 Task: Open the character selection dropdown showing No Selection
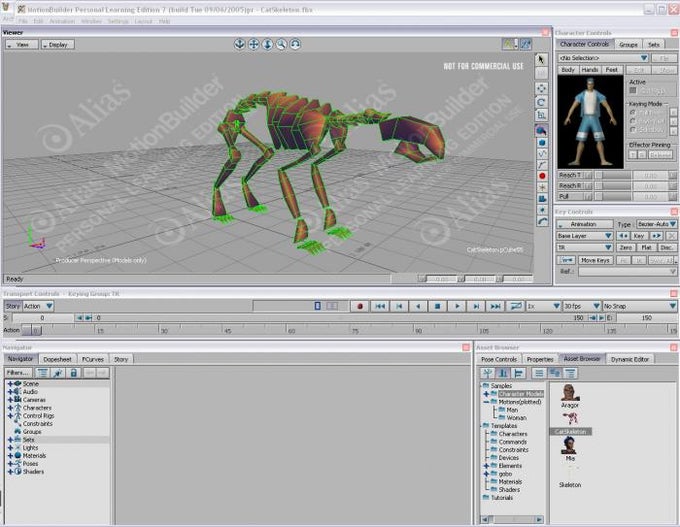point(603,58)
